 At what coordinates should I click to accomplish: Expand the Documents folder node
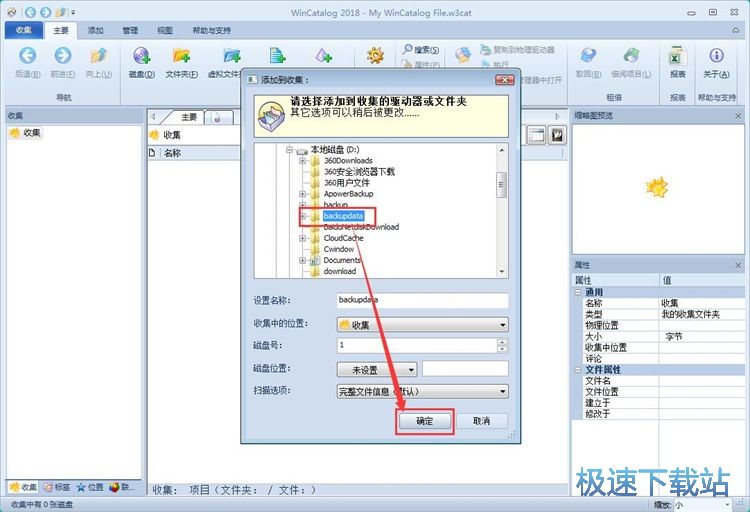pyautogui.click(x=302, y=260)
